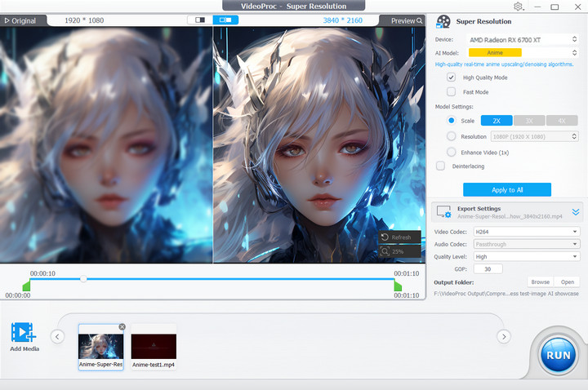Click the output folder path text
This screenshot has width=588, height=390.
506,294
